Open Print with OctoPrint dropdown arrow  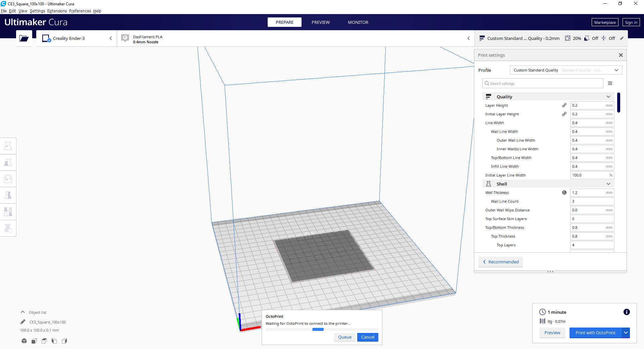click(x=626, y=333)
